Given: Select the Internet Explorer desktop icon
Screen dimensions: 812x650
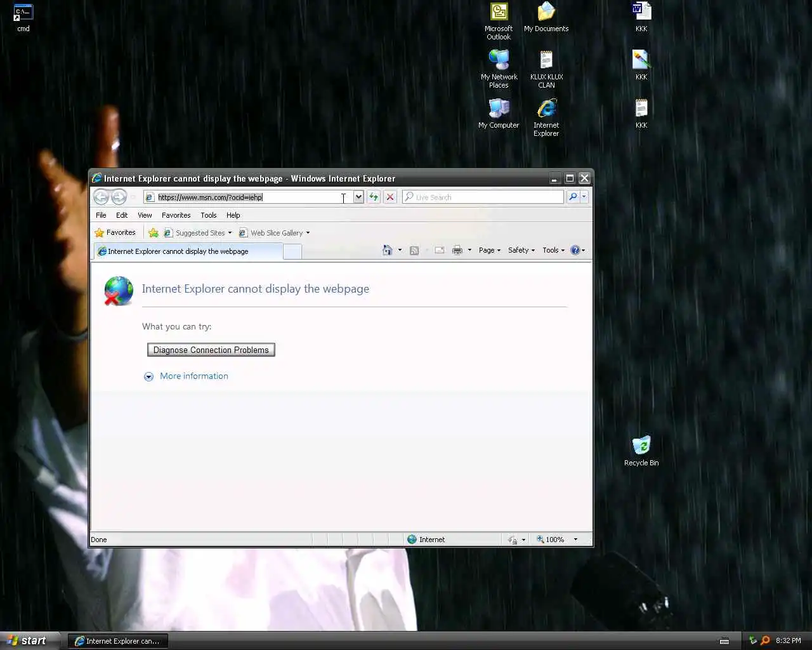Looking at the screenshot, I should pyautogui.click(x=546, y=117).
